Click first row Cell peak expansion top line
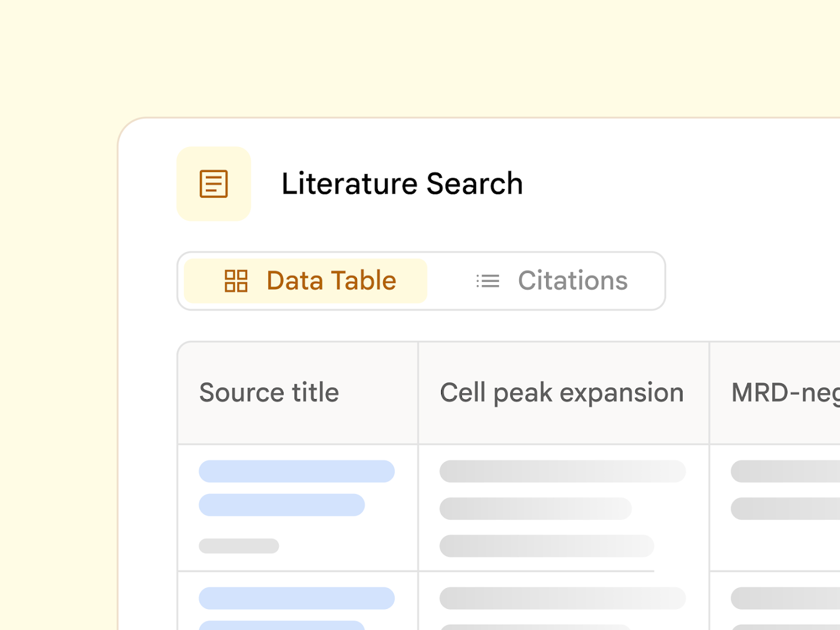The height and width of the screenshot is (630, 840). pos(563,471)
